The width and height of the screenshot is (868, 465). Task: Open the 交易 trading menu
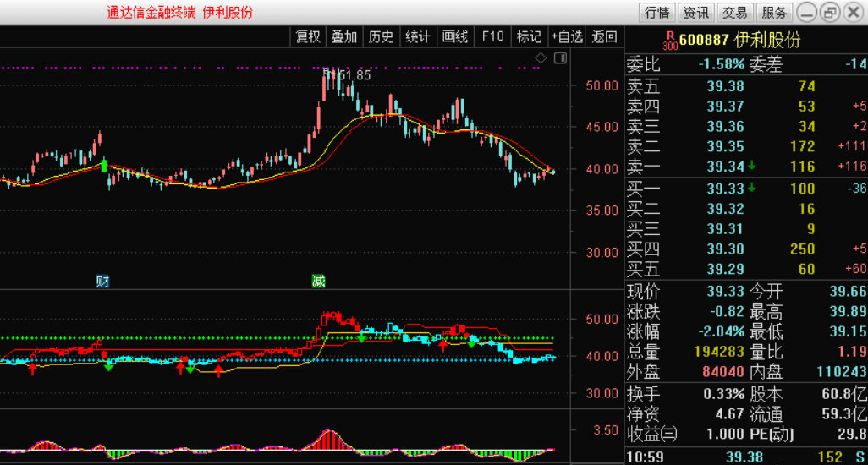point(734,12)
